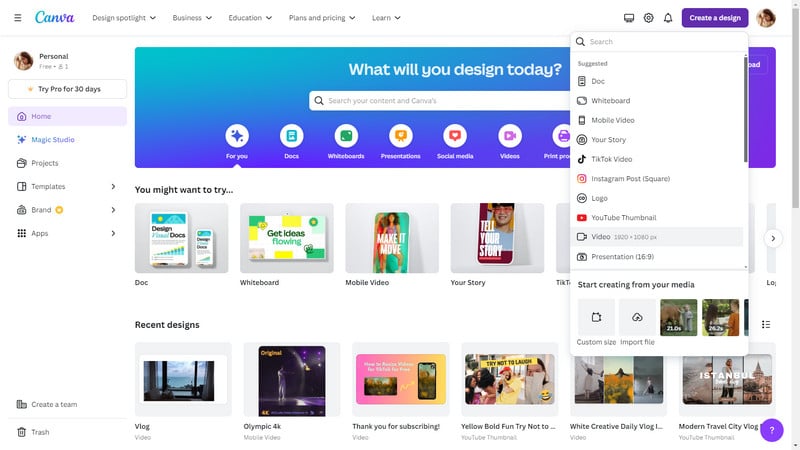Choose TikTok Video in suggested list

[657, 159]
